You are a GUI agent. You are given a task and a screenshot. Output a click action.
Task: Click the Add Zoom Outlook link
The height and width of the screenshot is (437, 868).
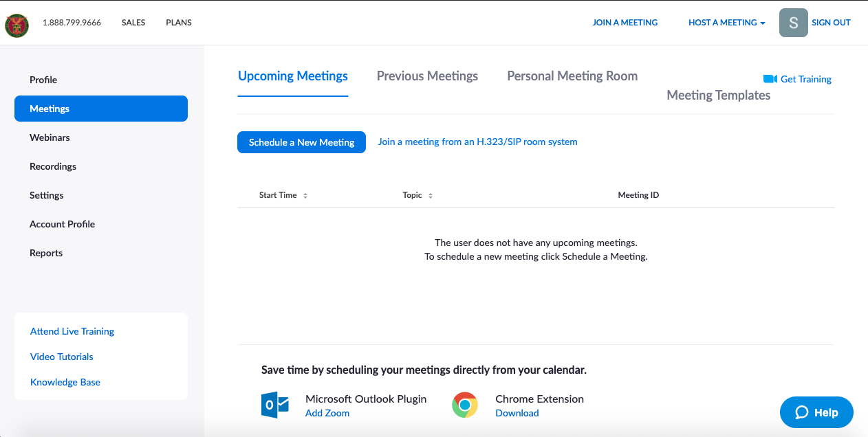[327, 413]
